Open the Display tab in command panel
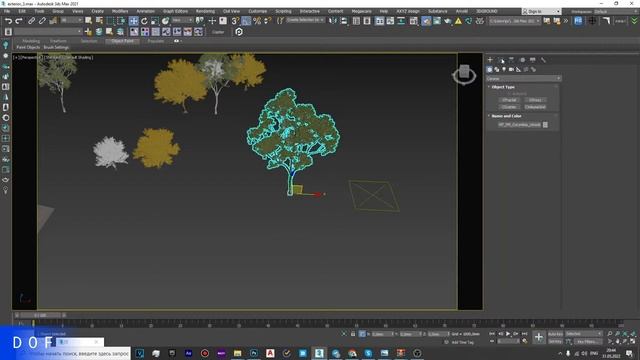The image size is (640, 360). [x=533, y=60]
